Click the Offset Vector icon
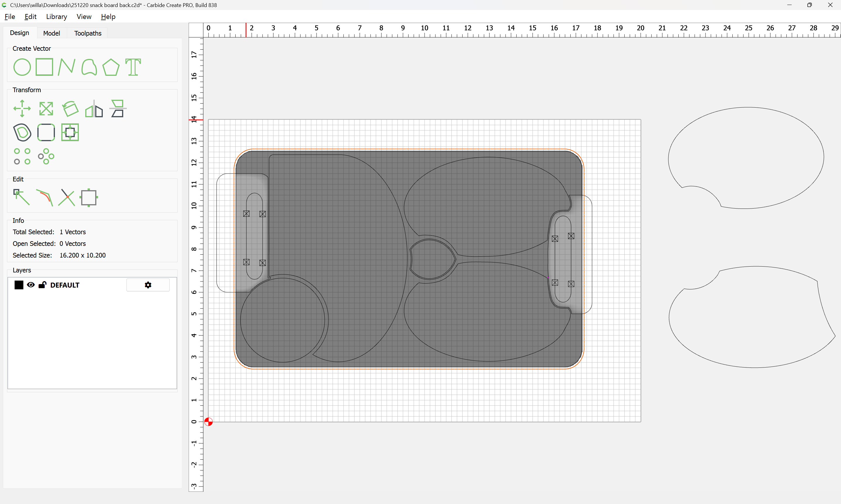841x504 pixels. [x=22, y=132]
